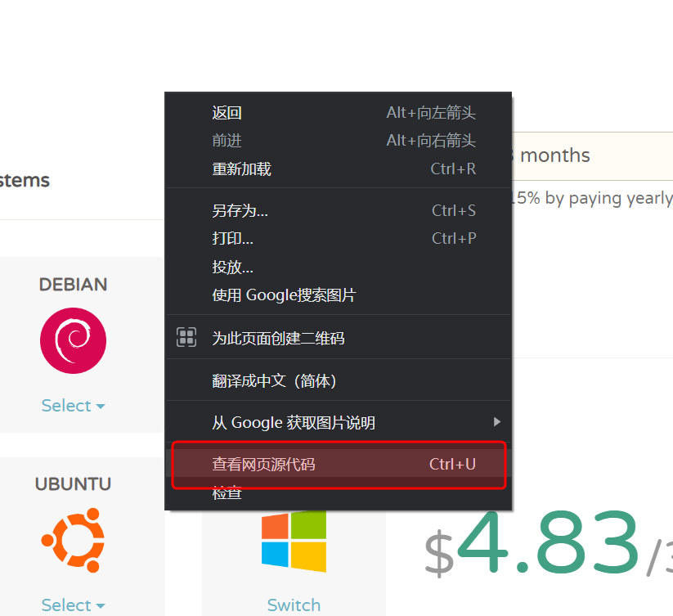Choose 返回 to go back
Screen dimensions: 673x616
[x=227, y=113]
